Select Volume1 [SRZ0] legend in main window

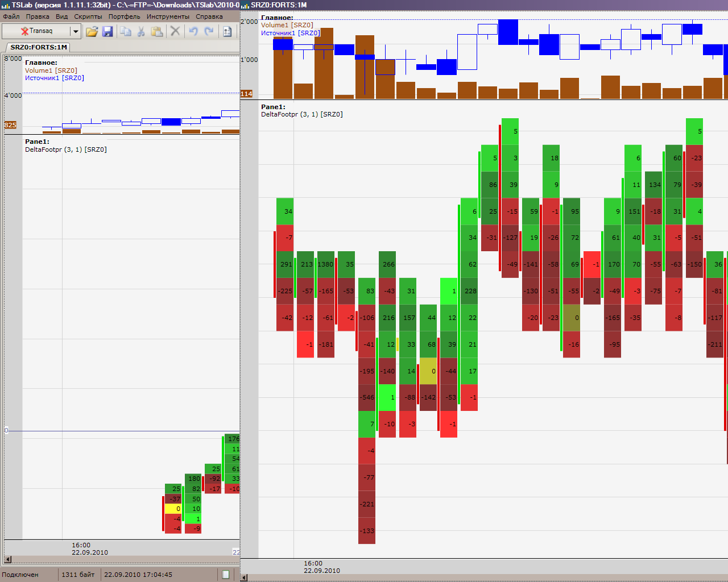(51, 70)
